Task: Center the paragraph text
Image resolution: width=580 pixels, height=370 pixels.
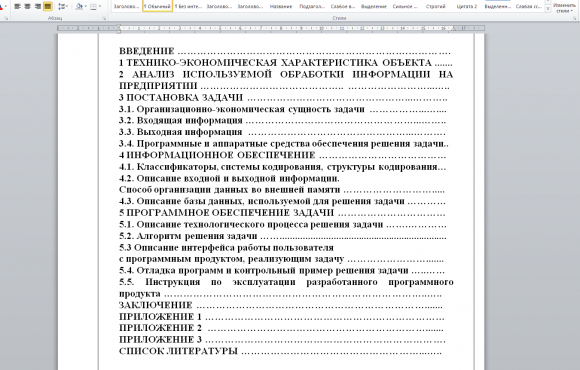Action: click(27, 6)
